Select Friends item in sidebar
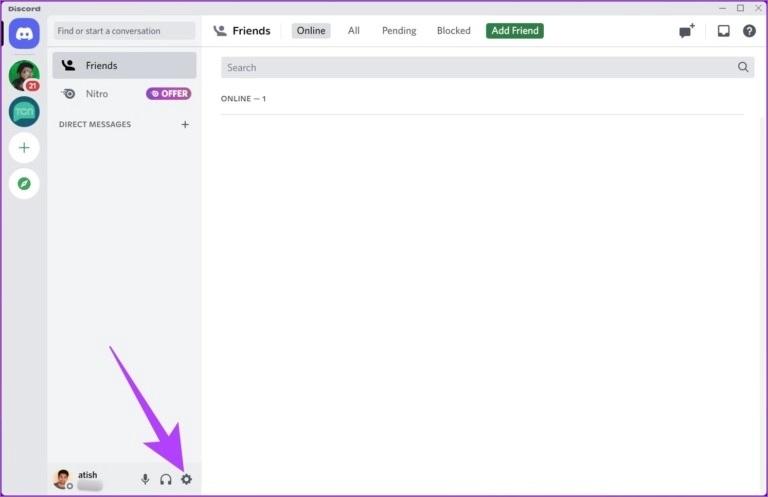Image resolution: width=768 pixels, height=497 pixels. (124, 65)
